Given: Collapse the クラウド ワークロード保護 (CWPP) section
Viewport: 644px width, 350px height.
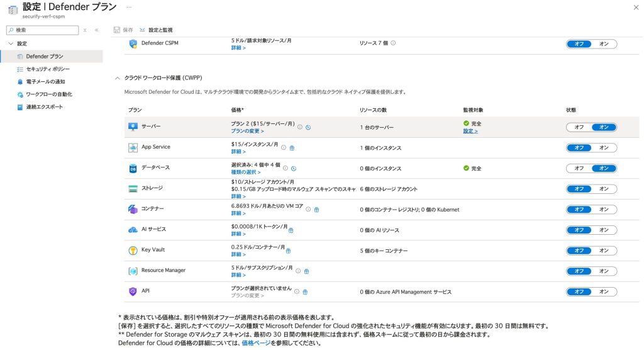Looking at the screenshot, I should (x=116, y=77).
